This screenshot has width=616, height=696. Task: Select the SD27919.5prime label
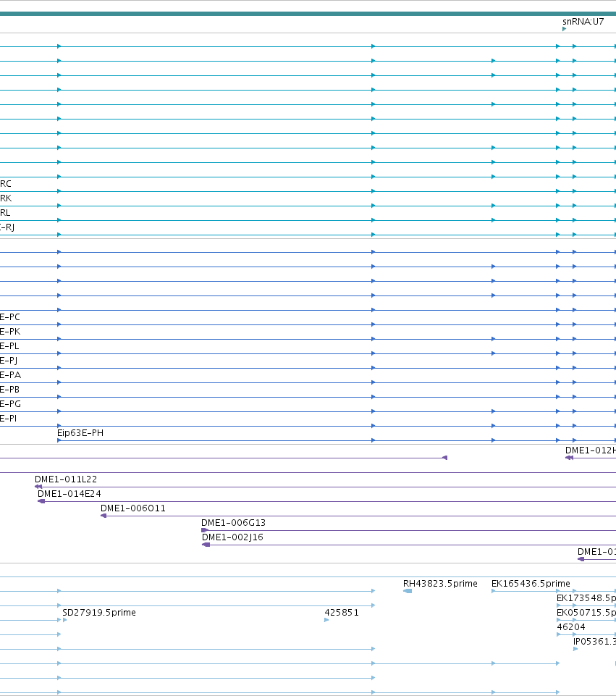coord(99,613)
